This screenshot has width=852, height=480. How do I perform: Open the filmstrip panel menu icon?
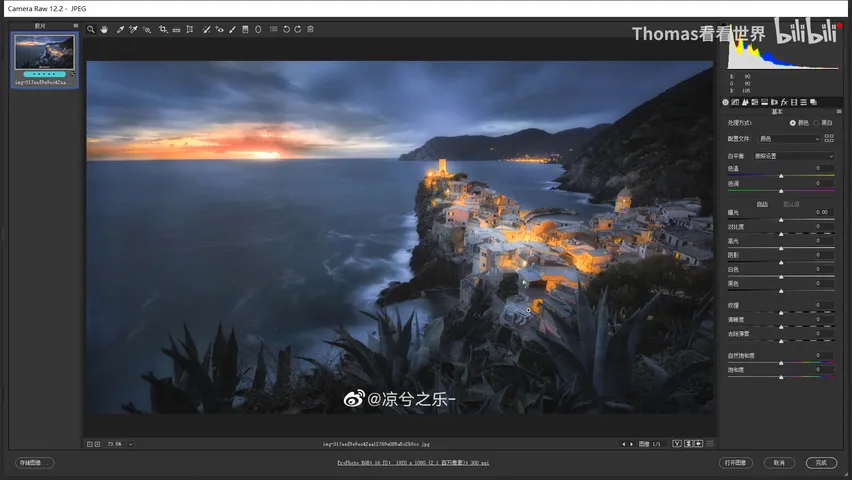click(x=76, y=26)
